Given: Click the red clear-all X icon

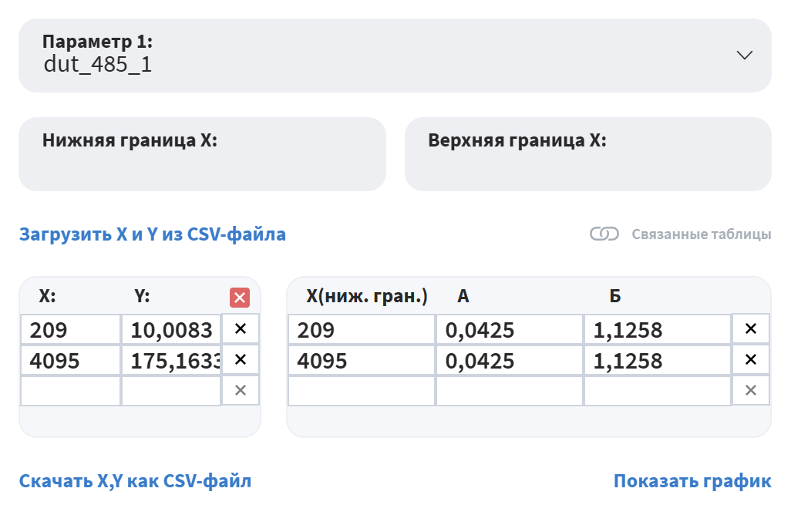Looking at the screenshot, I should (x=240, y=298).
